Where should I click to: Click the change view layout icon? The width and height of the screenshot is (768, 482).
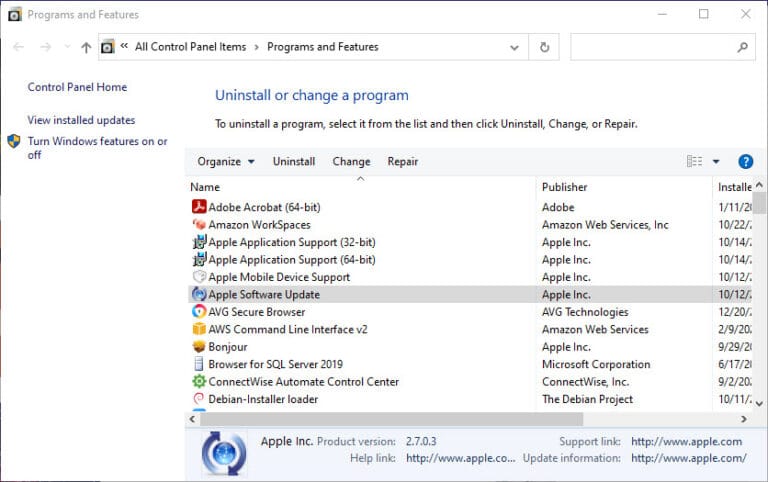coord(694,161)
